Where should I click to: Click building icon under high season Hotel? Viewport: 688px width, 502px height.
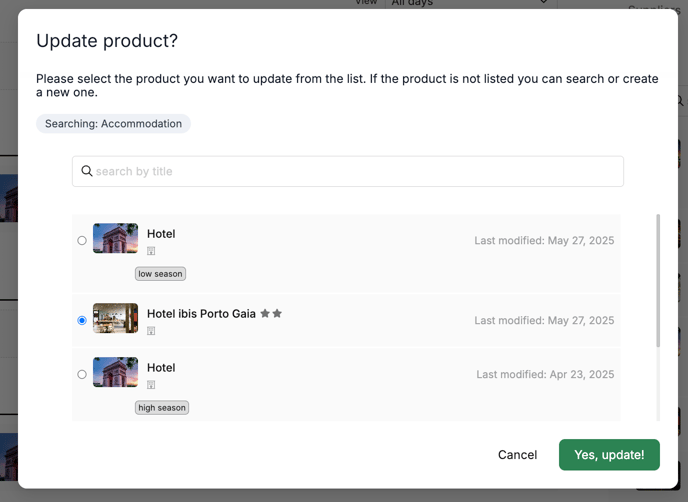(x=151, y=385)
